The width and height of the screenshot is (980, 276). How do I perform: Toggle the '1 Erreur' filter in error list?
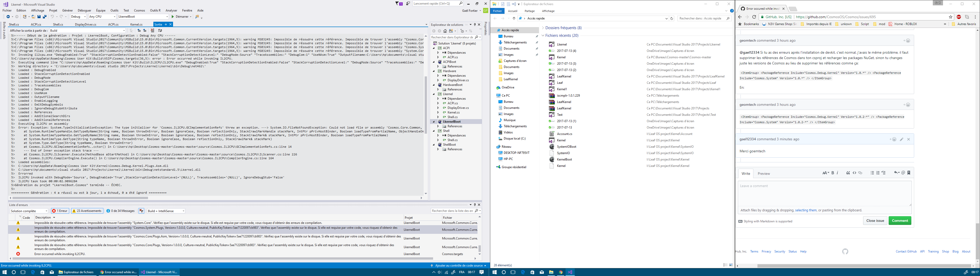pyautogui.click(x=60, y=211)
